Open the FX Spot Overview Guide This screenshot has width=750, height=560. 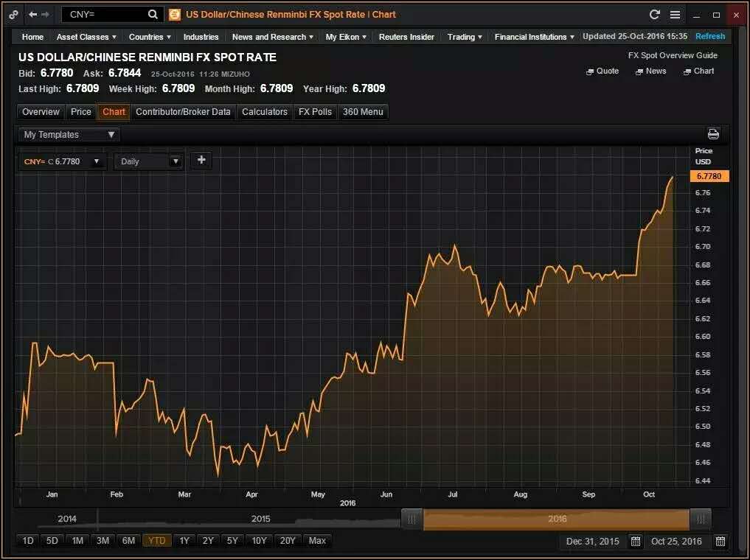[x=672, y=55]
